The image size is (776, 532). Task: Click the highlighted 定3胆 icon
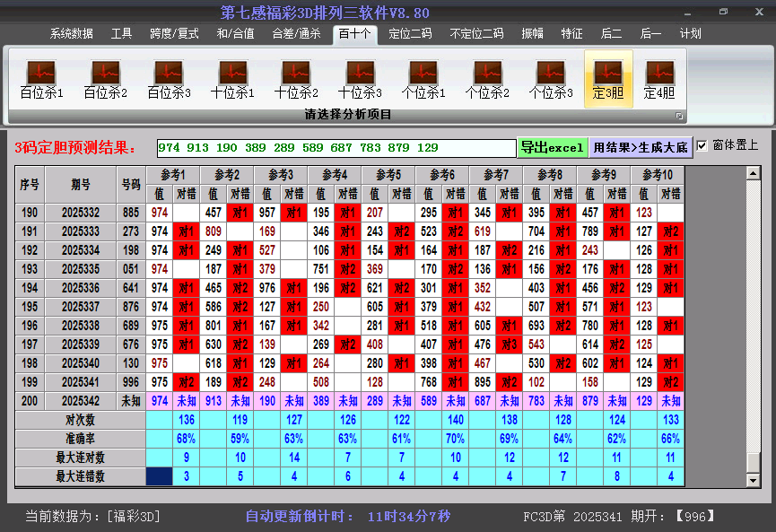(x=608, y=79)
